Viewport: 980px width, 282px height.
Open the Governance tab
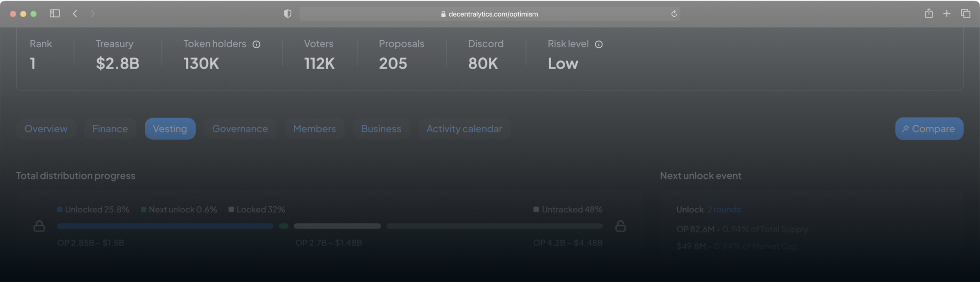pos(240,129)
